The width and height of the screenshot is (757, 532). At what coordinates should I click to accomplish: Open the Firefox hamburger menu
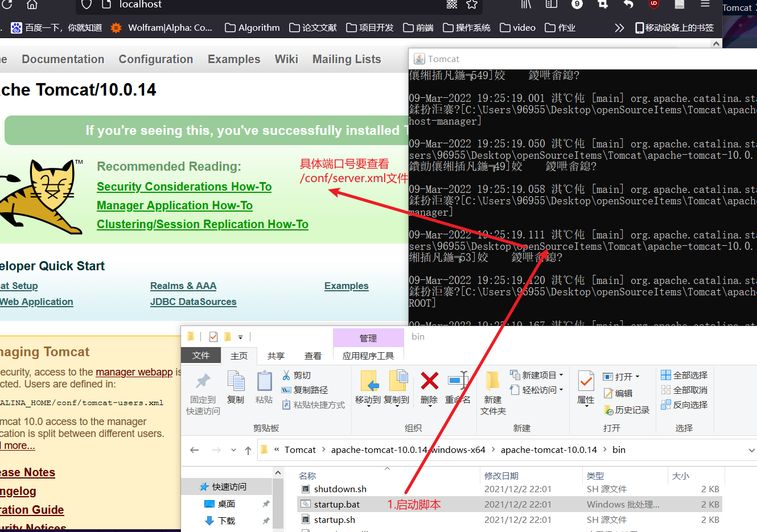(x=705, y=5)
